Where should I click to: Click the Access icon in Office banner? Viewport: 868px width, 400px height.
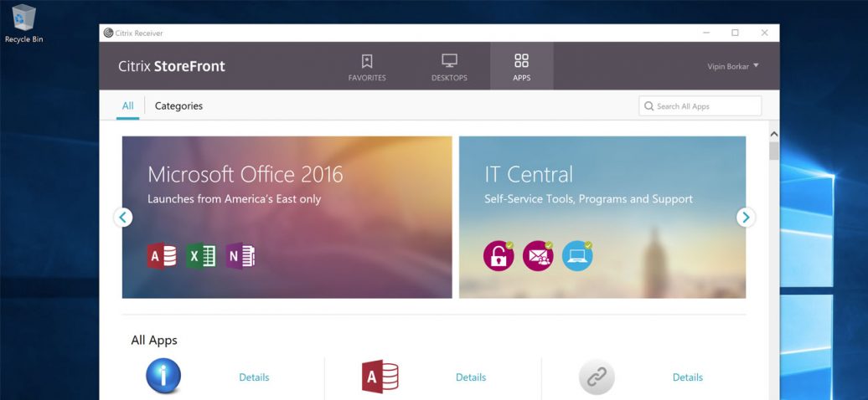(x=162, y=255)
